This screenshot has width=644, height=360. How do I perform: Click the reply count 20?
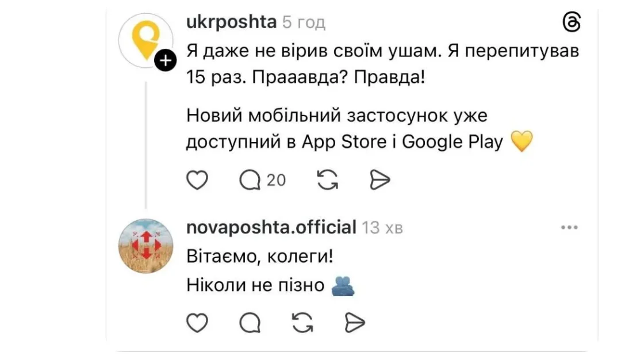click(x=276, y=181)
